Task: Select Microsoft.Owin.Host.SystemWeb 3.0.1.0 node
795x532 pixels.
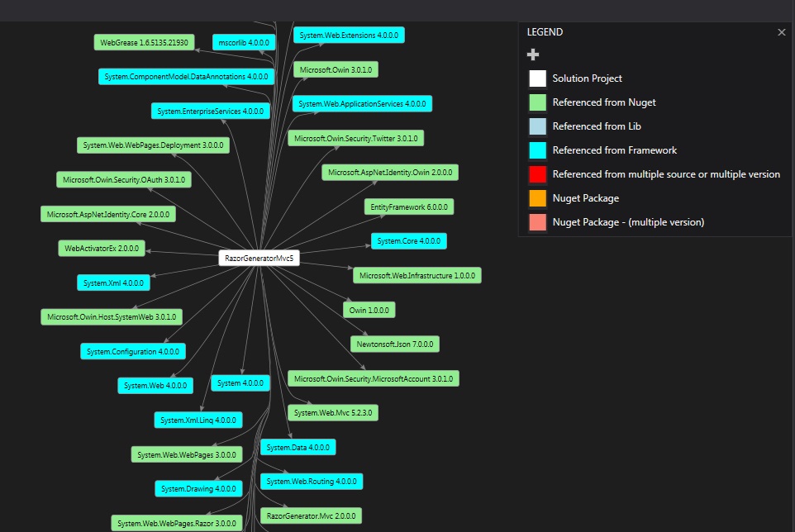Action: pos(112,316)
